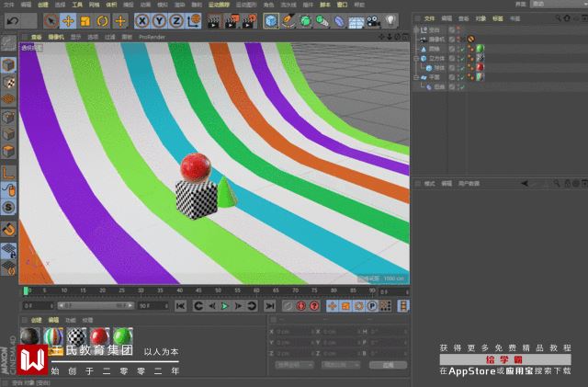
Task: Open the 创建 menu in the main menu bar
Action: pyautogui.click(x=43, y=5)
